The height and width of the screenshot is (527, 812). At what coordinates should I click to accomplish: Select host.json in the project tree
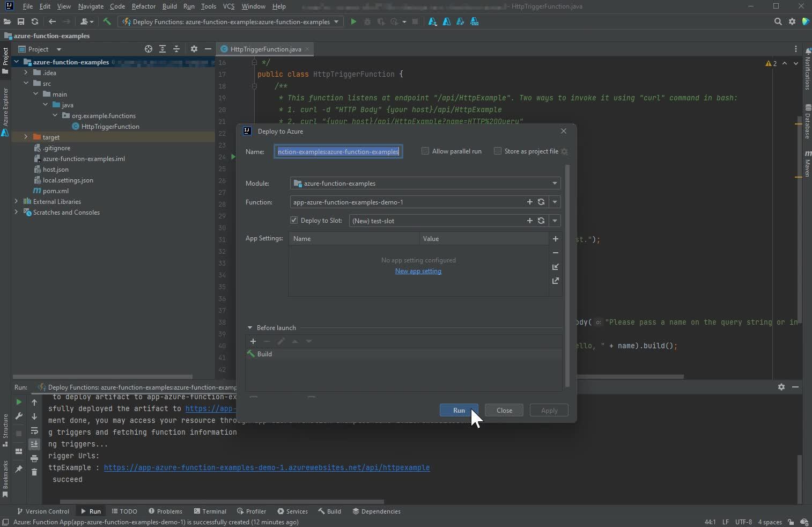click(55, 170)
